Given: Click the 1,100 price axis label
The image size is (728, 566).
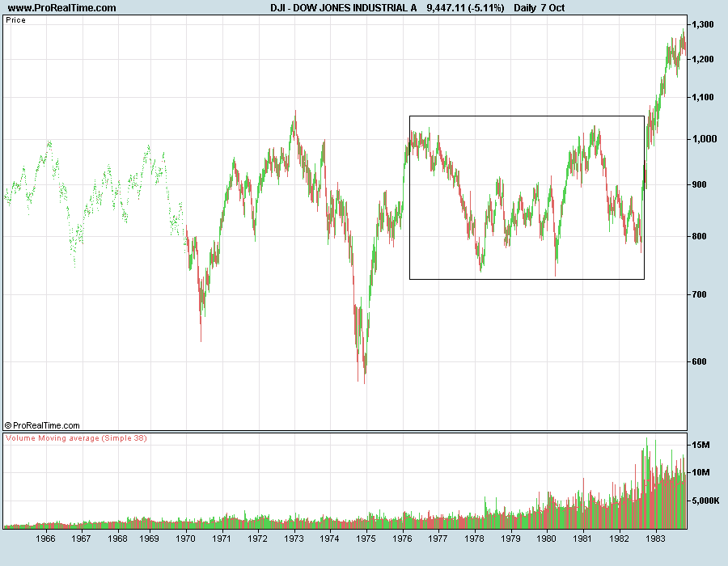Looking at the screenshot, I should coord(702,97).
